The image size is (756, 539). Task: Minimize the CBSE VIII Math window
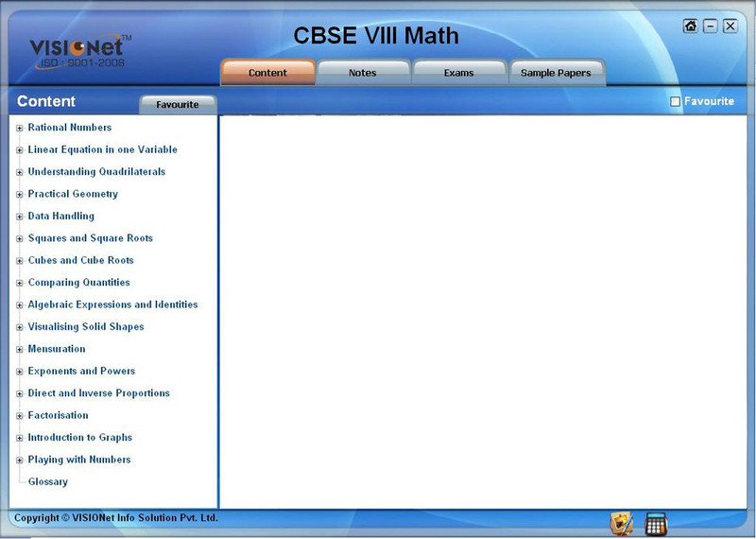click(x=711, y=26)
